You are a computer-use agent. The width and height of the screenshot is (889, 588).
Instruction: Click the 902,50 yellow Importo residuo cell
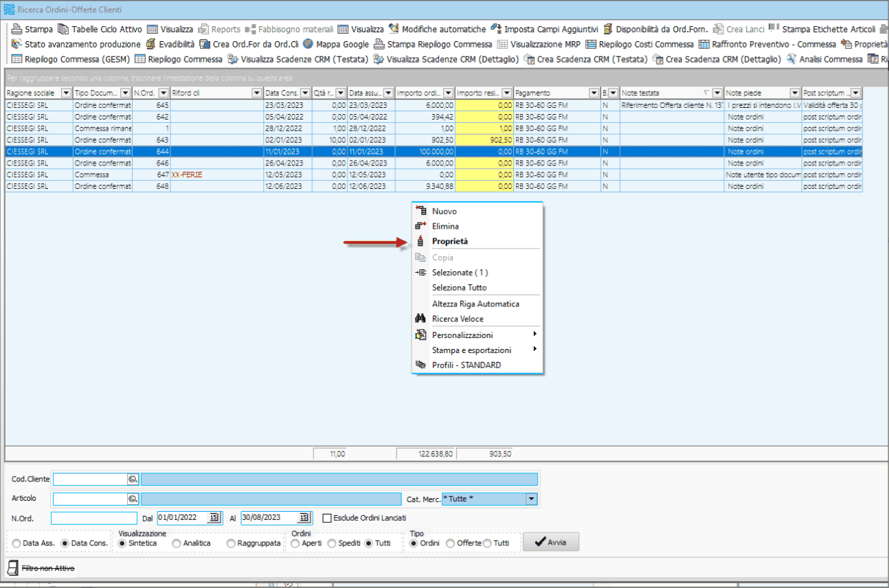point(484,139)
